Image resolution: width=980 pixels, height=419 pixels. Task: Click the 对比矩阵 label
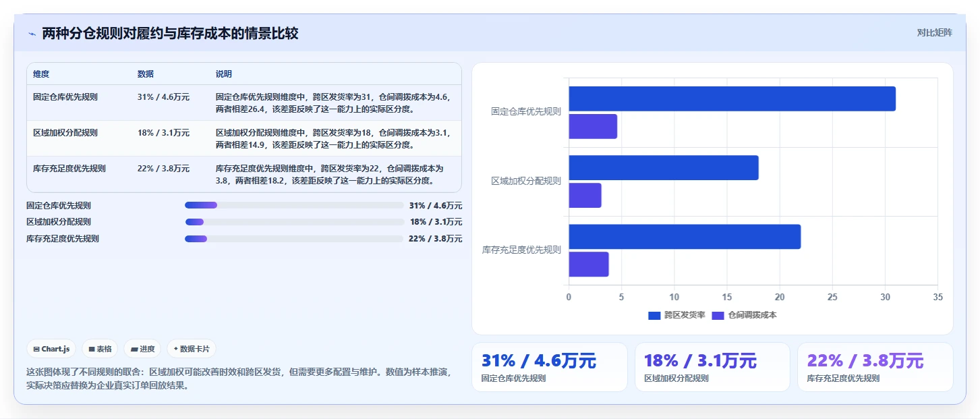coord(934,32)
